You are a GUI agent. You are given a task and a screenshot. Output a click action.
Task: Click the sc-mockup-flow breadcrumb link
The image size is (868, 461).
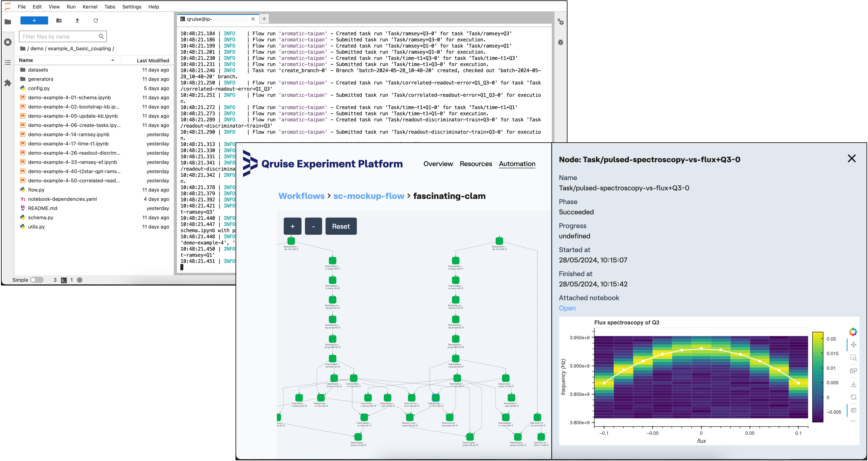[369, 196]
